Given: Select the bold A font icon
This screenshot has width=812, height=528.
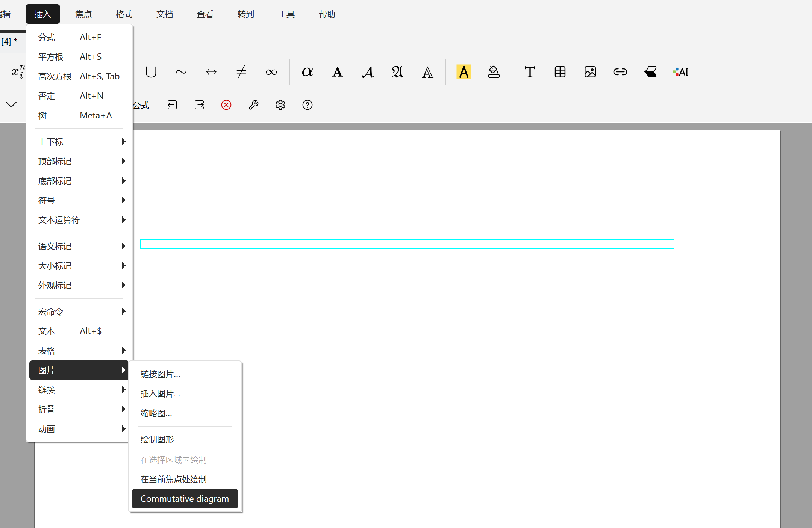Looking at the screenshot, I should 337,72.
